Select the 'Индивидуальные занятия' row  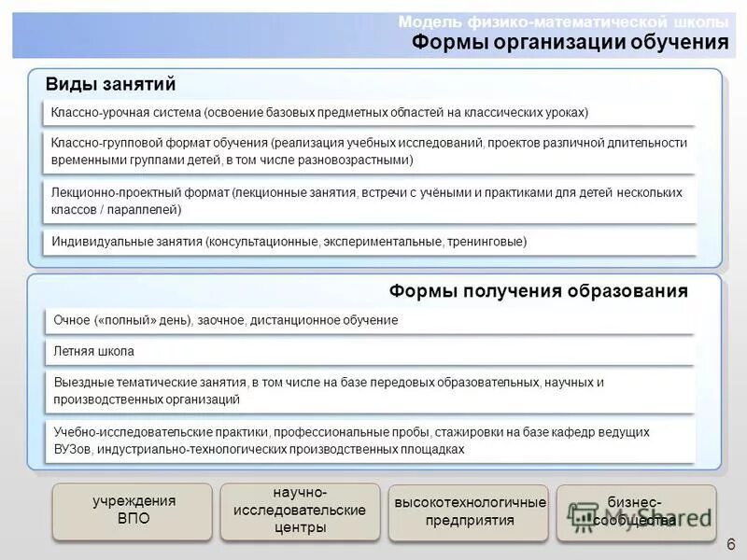[x=369, y=242]
